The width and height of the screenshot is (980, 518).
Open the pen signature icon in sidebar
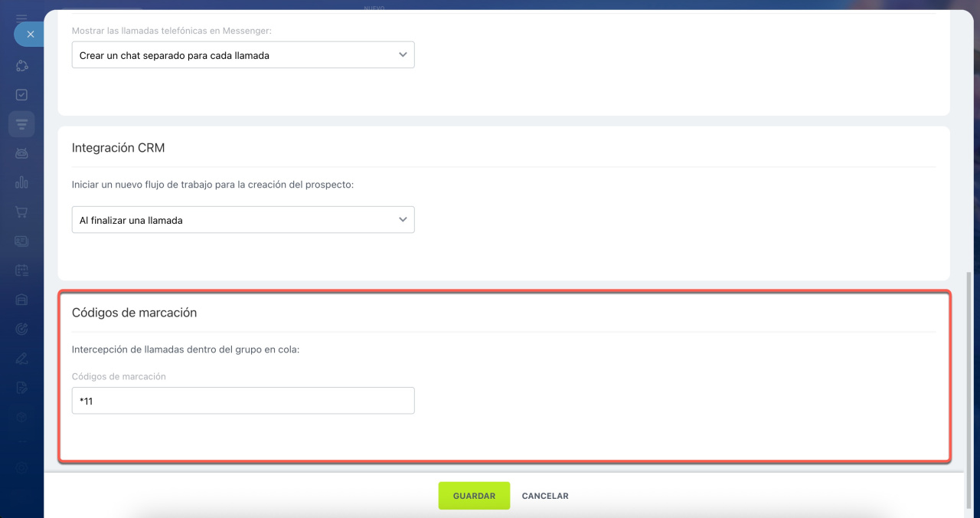[21, 358]
